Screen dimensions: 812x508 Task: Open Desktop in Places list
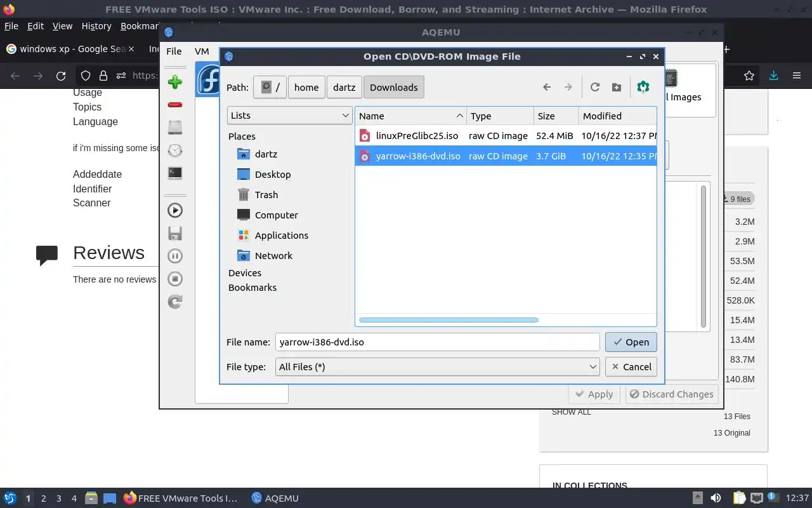click(273, 174)
